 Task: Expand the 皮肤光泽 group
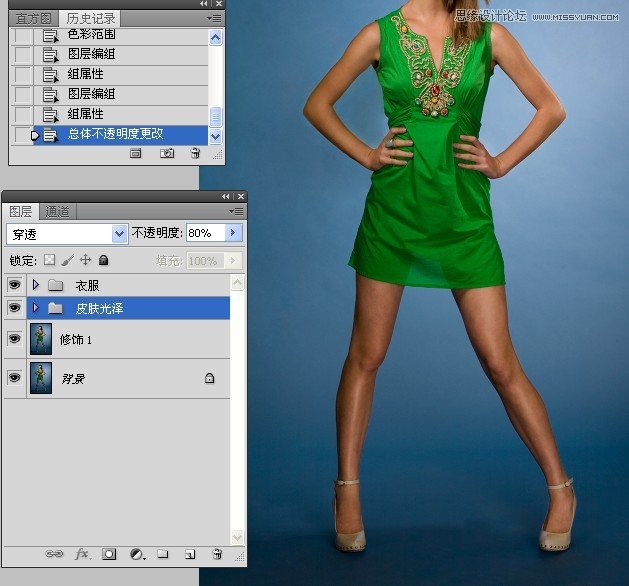tap(36, 308)
